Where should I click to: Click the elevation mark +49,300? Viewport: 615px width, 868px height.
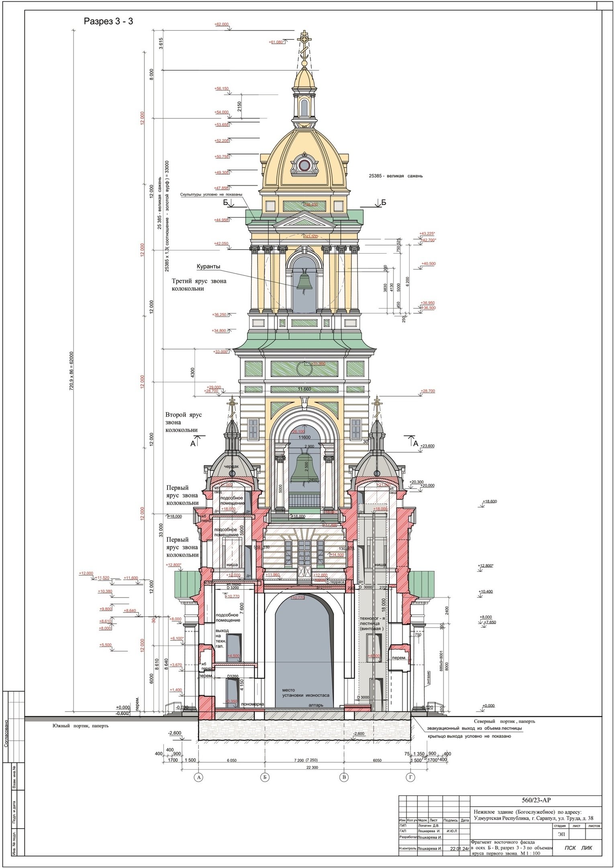222,172
